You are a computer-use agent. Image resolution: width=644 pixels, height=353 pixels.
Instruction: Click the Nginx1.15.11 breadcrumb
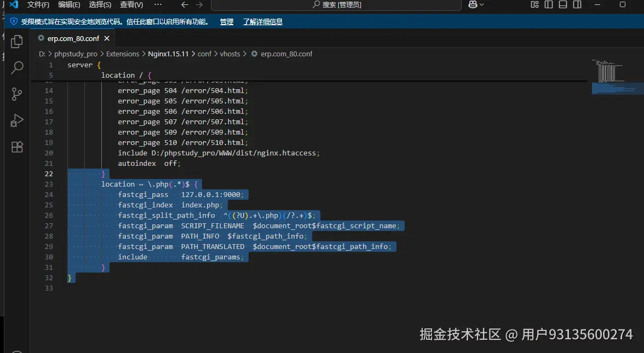pos(168,54)
